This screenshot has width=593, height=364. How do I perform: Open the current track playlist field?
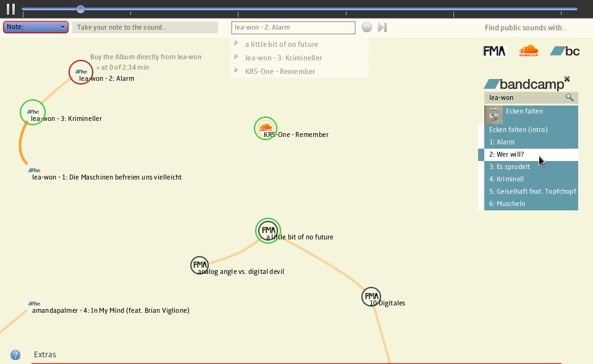[x=293, y=27]
